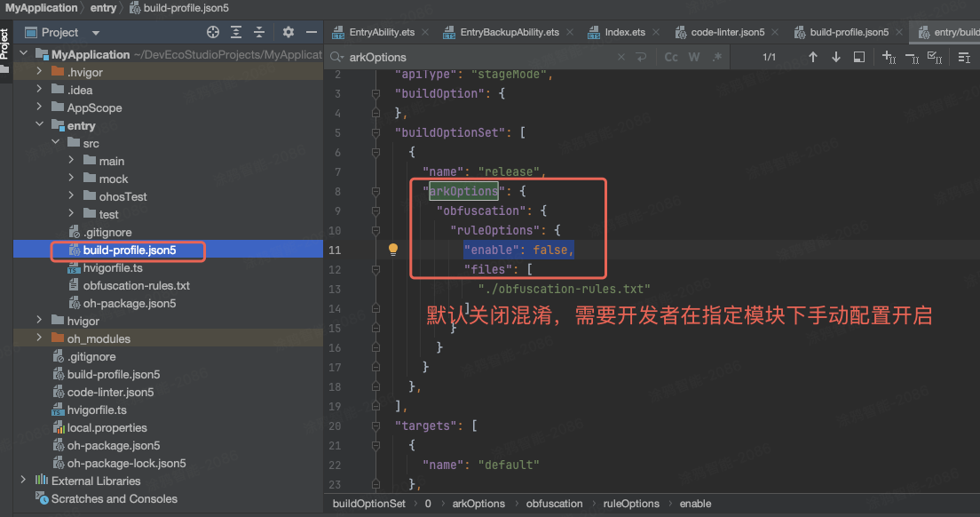Click ruleOptions in bottom breadcrumb
Viewport: 980px width, 517px height.
click(x=631, y=504)
